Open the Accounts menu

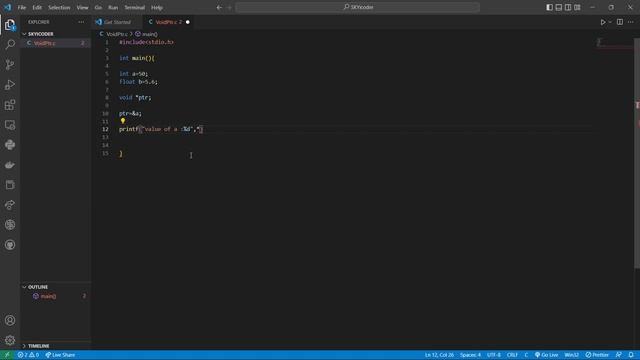[10, 320]
